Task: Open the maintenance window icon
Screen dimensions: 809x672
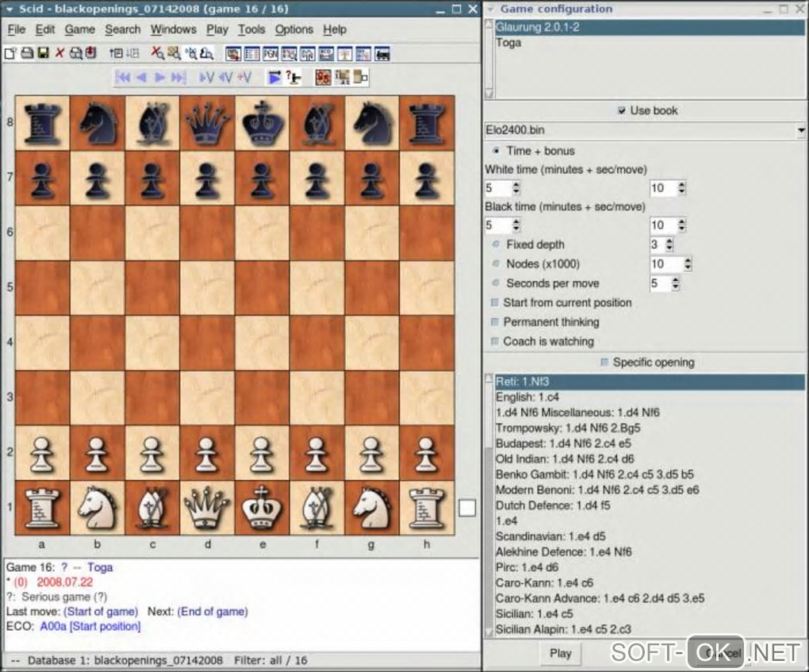Action: click(x=308, y=54)
